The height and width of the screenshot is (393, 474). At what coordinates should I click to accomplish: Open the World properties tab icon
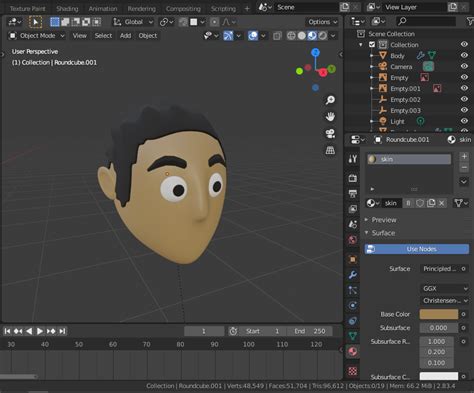point(353,240)
